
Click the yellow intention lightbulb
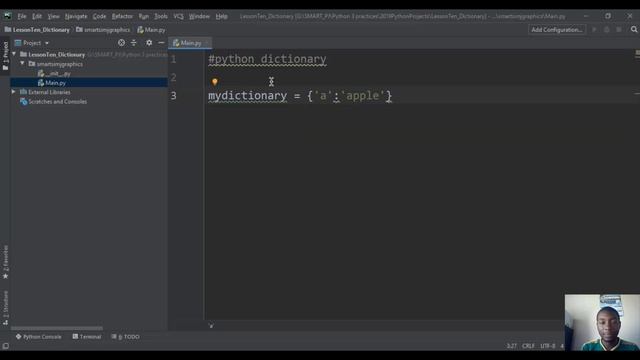point(215,82)
